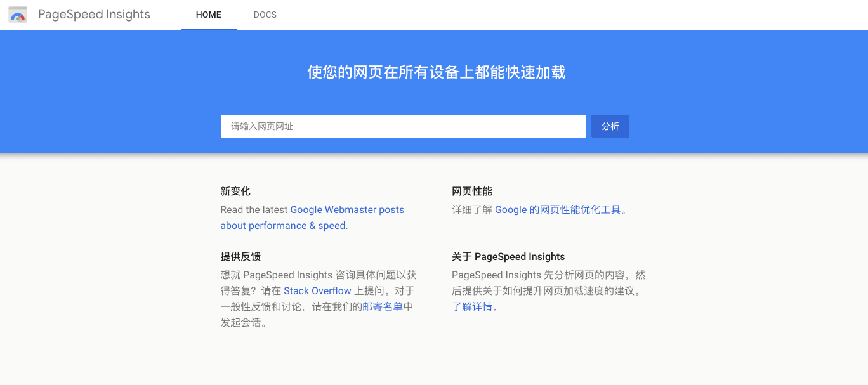This screenshot has width=868, height=385.
Task: Switch to the DOCS tab
Action: point(265,15)
